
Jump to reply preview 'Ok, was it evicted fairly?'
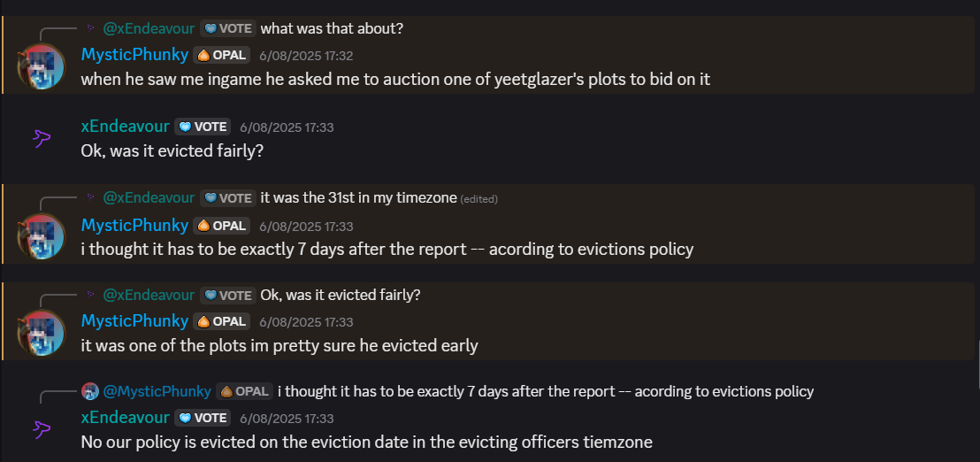coord(340,295)
